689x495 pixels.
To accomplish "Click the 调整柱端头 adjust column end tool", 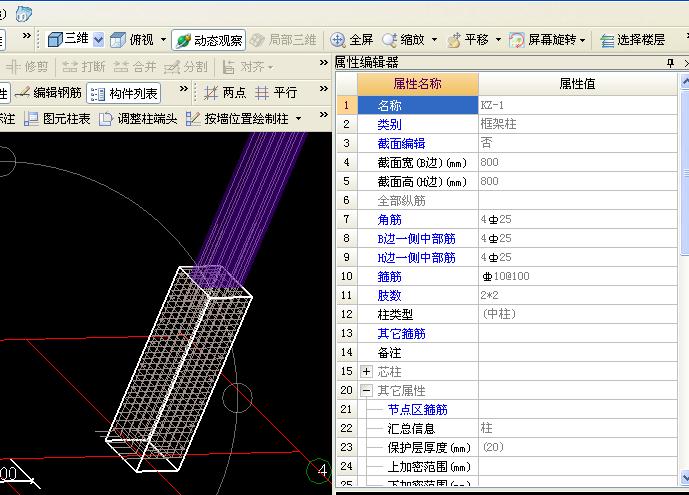I will pyautogui.click(x=138, y=119).
